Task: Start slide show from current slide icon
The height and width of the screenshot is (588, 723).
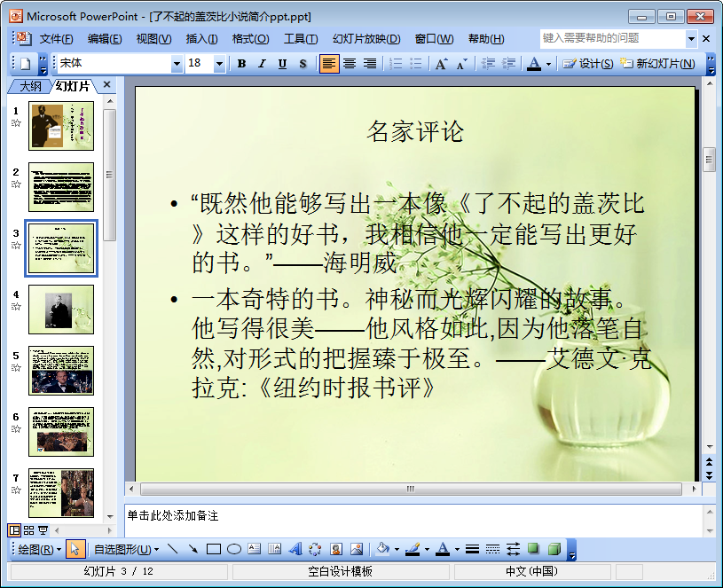Action: pos(43,530)
